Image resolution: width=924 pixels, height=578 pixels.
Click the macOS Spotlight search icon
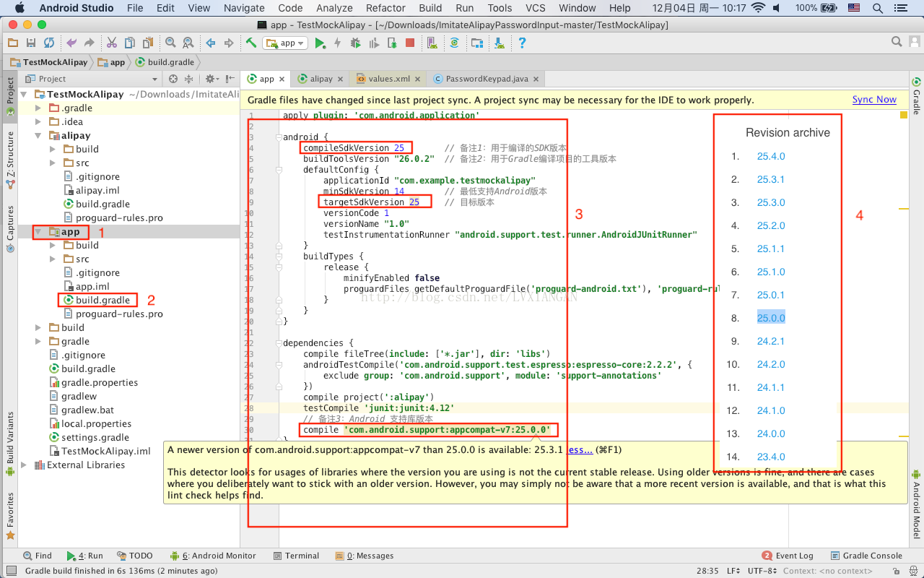coord(878,8)
